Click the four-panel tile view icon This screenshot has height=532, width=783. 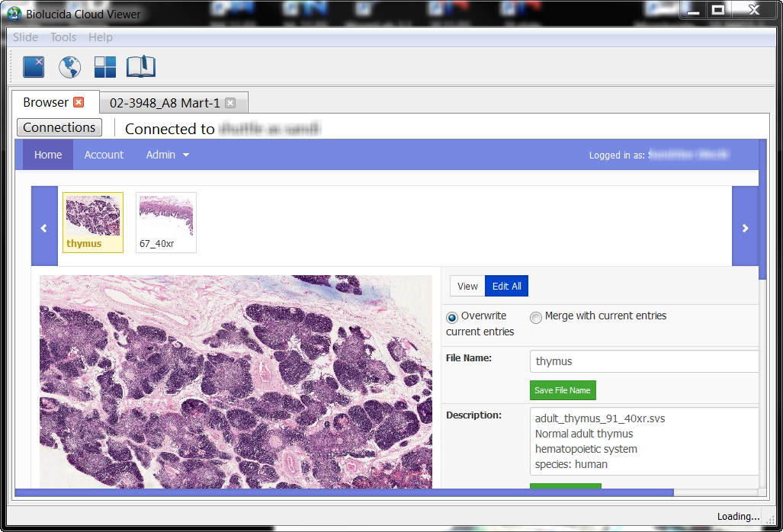coord(105,67)
